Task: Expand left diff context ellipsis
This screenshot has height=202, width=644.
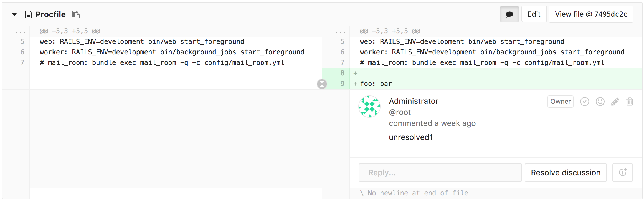Action: [x=21, y=32]
